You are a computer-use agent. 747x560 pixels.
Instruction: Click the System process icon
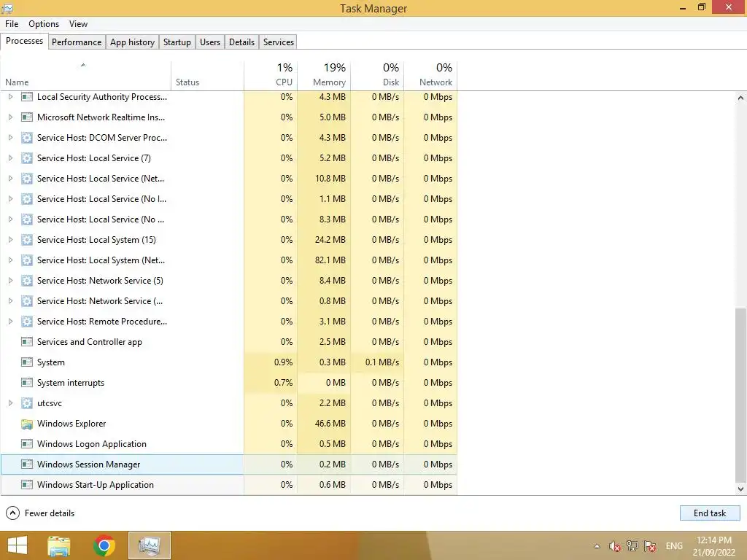pos(27,362)
